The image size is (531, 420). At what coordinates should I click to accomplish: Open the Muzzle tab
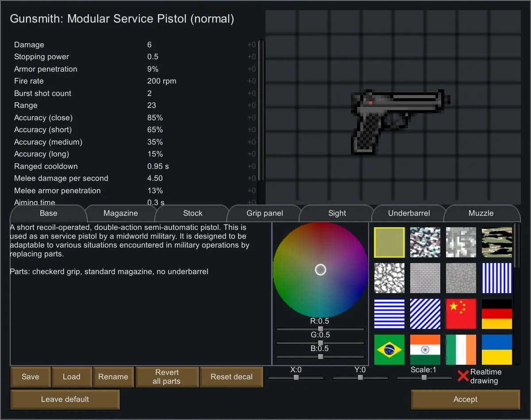481,213
